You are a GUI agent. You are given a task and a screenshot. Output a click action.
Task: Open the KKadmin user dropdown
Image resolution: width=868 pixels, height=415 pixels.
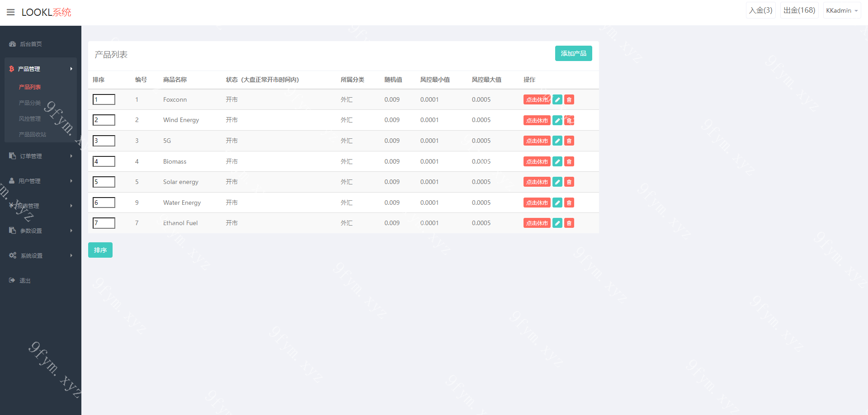(842, 10)
